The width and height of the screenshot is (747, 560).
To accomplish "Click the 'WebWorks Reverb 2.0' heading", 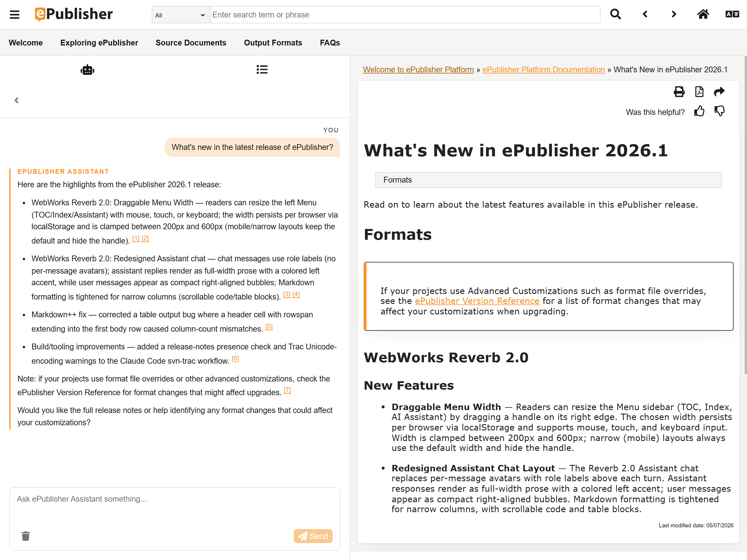I will click(x=446, y=358).
